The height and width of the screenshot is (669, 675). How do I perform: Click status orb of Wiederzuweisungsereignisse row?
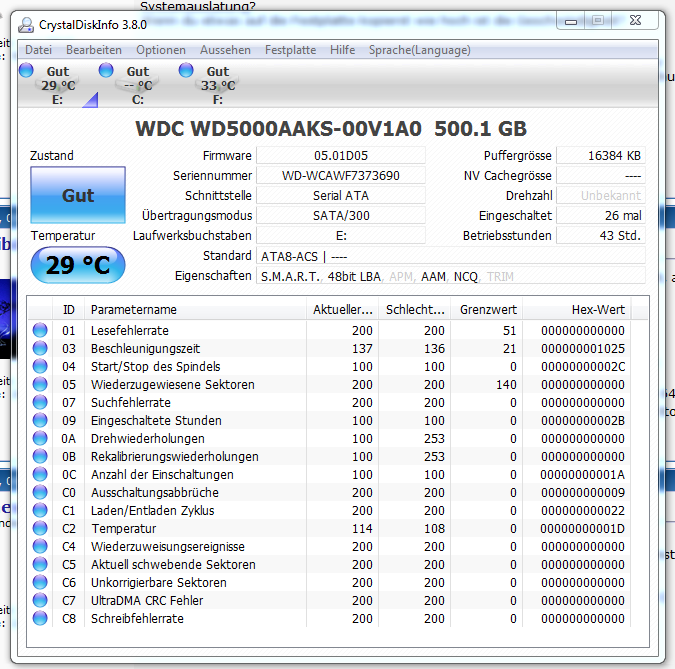[40, 546]
